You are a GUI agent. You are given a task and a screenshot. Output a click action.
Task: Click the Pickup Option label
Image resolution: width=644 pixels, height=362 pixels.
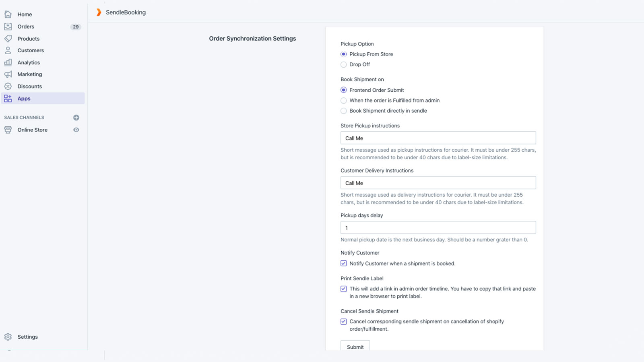(x=357, y=44)
